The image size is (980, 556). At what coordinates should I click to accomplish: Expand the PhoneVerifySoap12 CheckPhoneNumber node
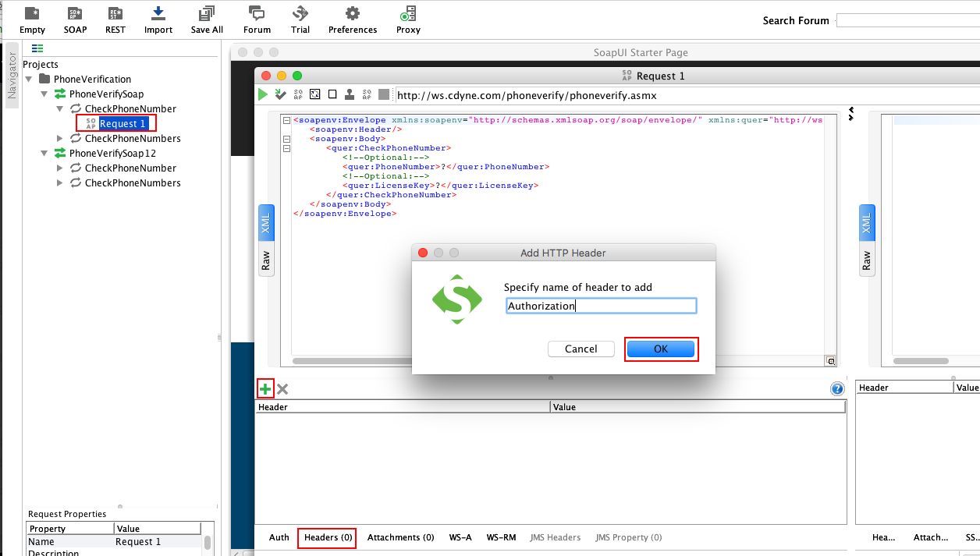click(x=59, y=168)
